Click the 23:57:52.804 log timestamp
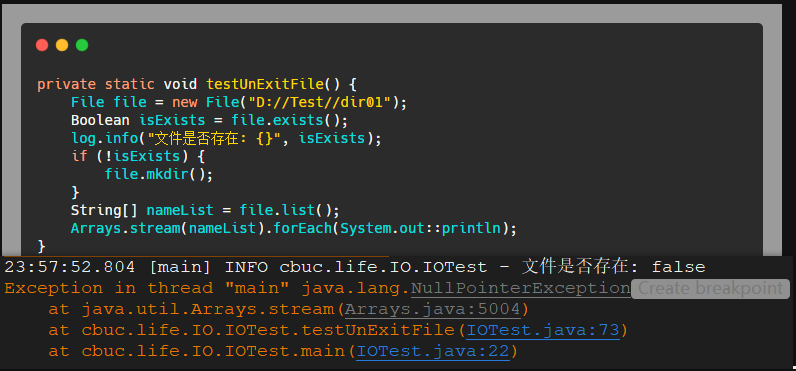 click(70, 267)
